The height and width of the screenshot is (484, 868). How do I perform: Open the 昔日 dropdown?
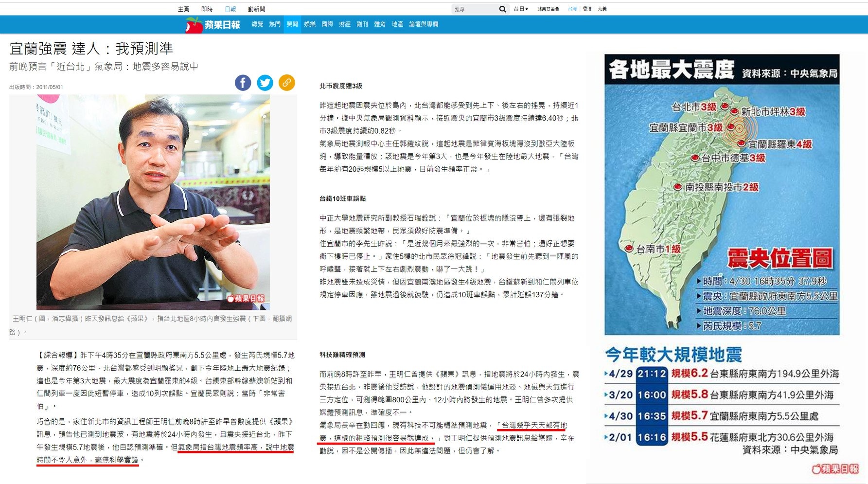[x=521, y=9]
